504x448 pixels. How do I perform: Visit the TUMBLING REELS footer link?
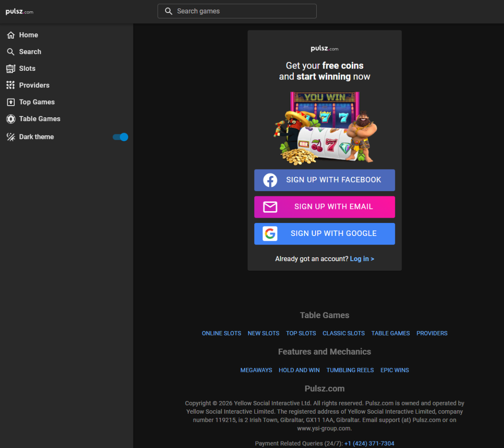[x=350, y=370]
